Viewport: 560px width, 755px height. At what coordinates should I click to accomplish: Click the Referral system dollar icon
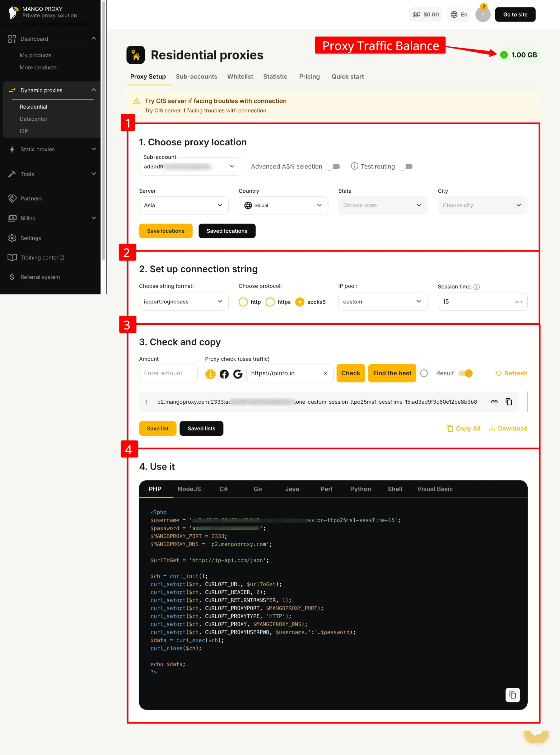coord(12,277)
